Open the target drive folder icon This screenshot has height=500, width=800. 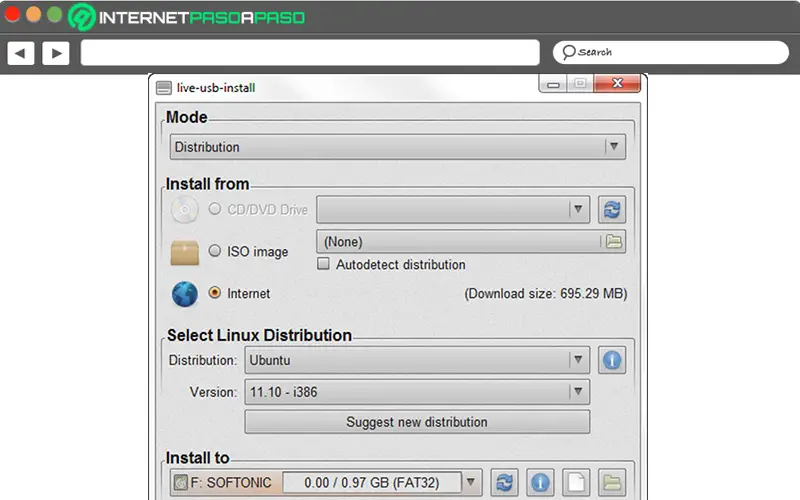[612, 482]
